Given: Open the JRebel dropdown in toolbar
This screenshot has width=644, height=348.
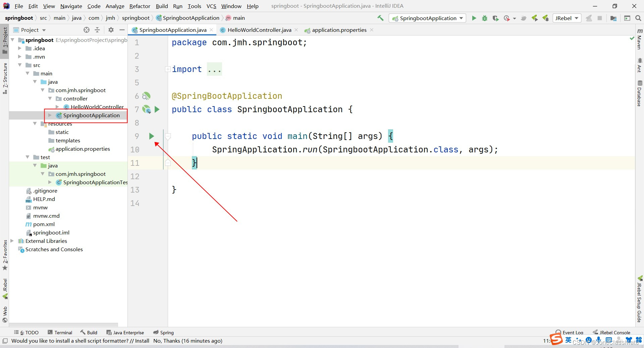Looking at the screenshot, I should click(x=567, y=18).
